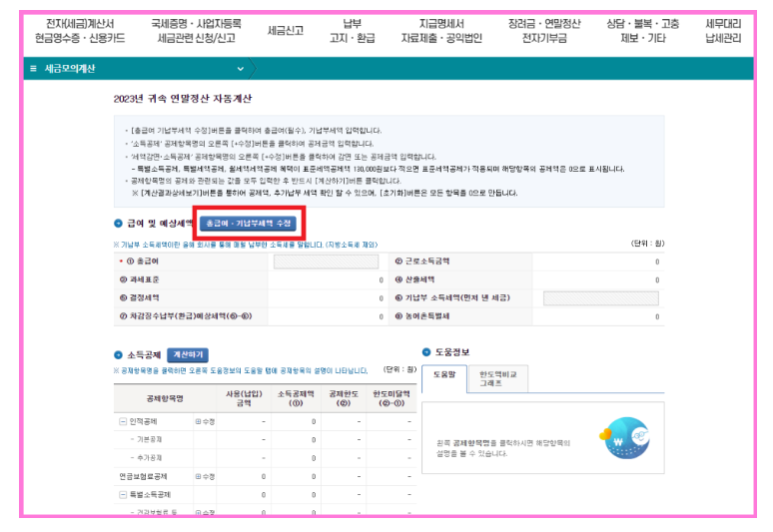Open the 장려금·연말정산 전자기부금 menu
Image resolution: width=773 pixels, height=532 pixels.
coord(544,31)
